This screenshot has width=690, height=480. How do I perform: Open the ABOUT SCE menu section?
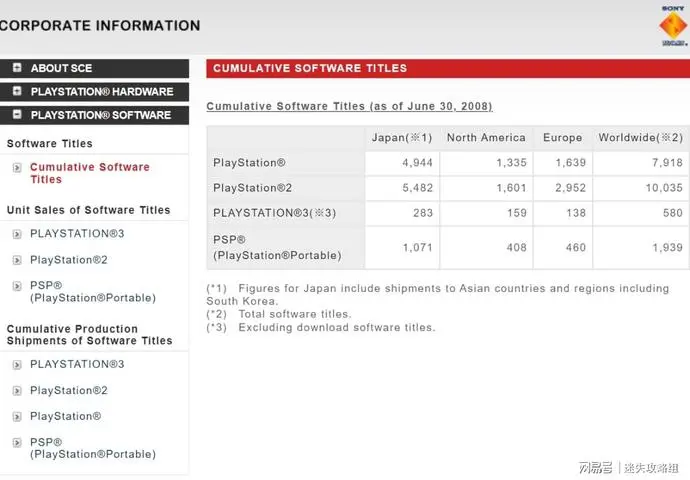pos(94,68)
